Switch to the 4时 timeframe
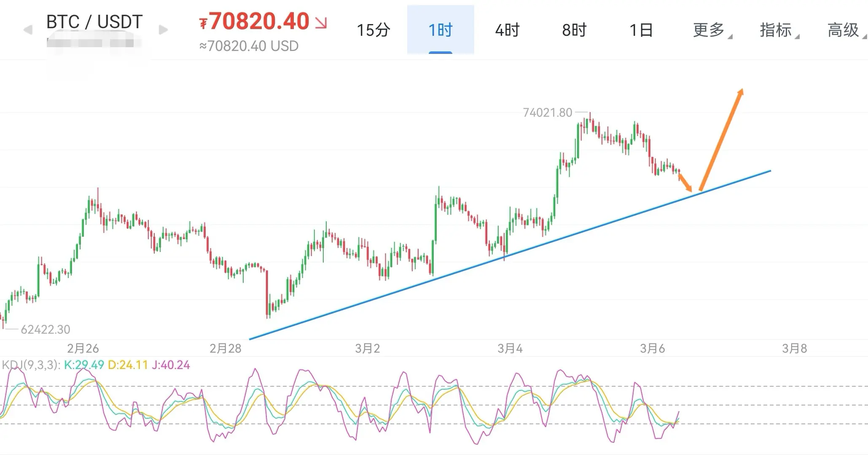The width and height of the screenshot is (868, 455). (x=507, y=30)
